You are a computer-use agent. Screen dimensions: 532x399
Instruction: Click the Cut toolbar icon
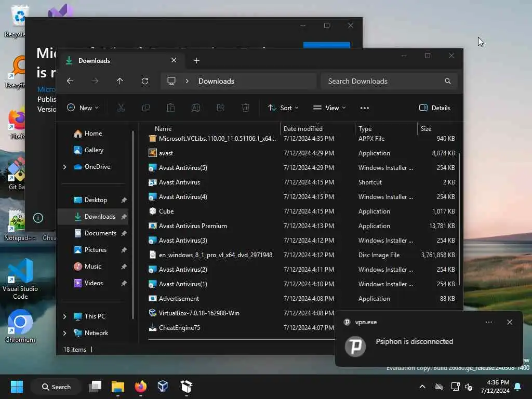click(x=121, y=108)
